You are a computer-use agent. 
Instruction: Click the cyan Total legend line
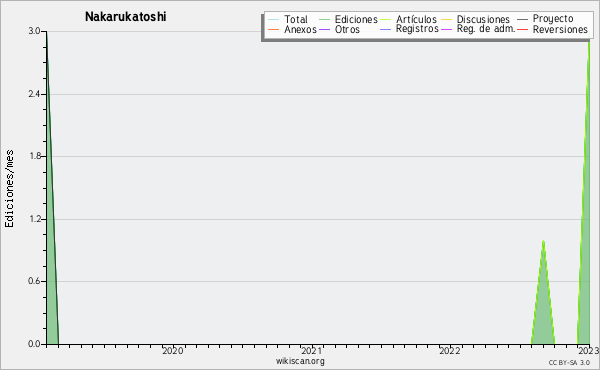[274, 19]
